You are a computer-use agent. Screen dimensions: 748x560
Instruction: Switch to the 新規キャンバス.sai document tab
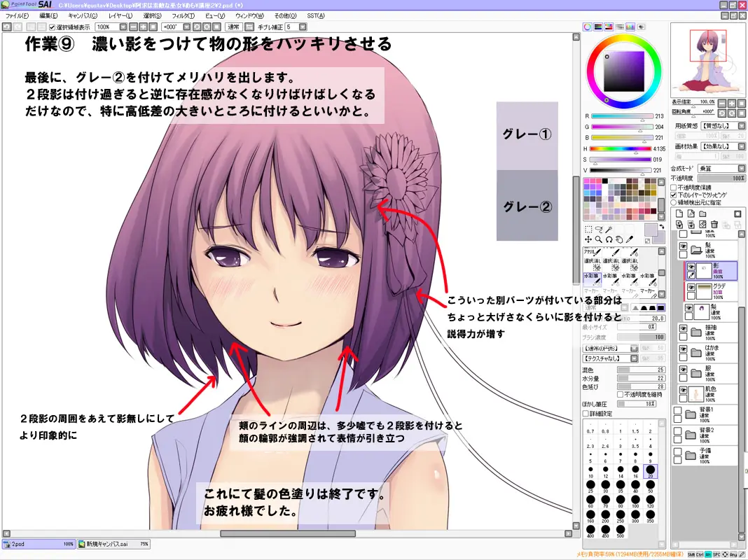[113, 544]
